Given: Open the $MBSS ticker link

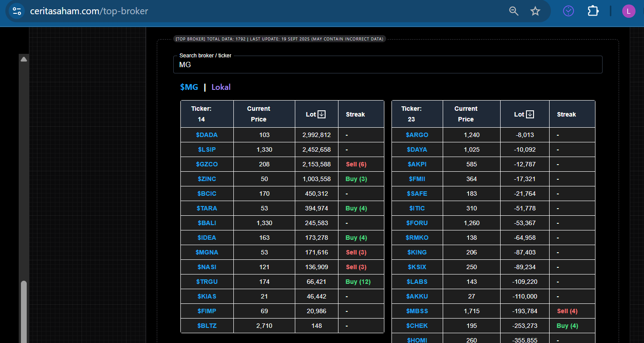Looking at the screenshot, I should tap(417, 311).
